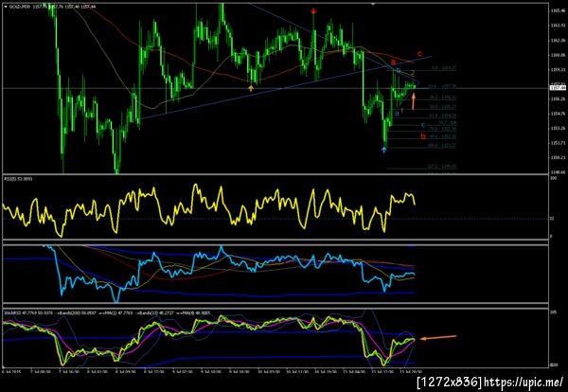
Task: Select the red down arrow above the price spike
Action: (x=313, y=11)
